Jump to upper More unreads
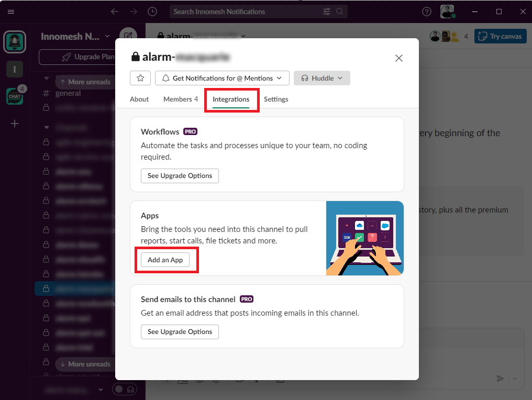Viewport: 532px width, 400px height. tap(85, 82)
